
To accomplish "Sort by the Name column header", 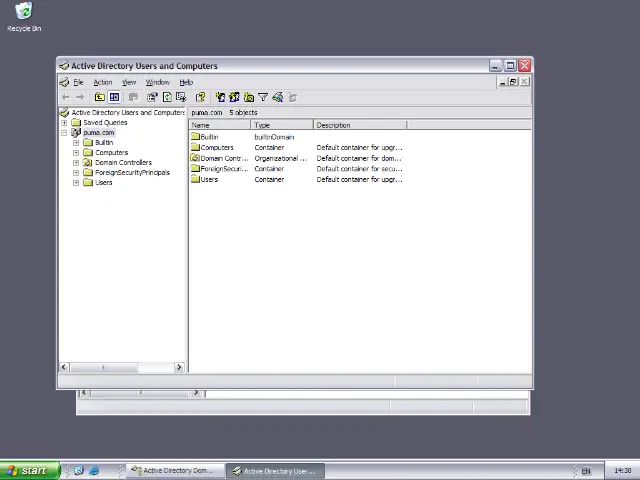I will (x=220, y=125).
